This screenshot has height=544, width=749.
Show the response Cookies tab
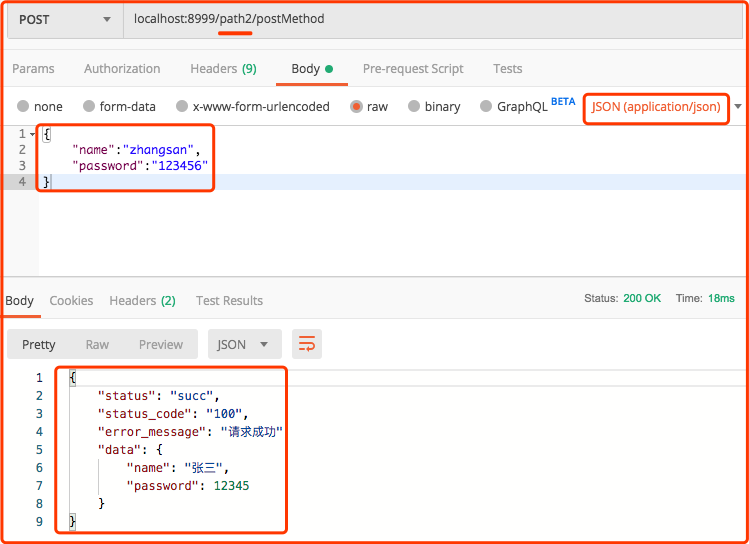[71, 300]
